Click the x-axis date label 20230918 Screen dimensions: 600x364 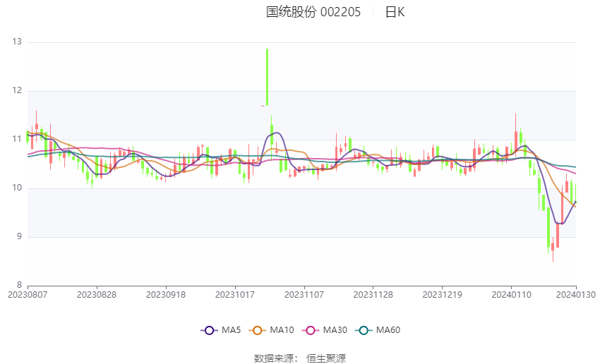(166, 295)
